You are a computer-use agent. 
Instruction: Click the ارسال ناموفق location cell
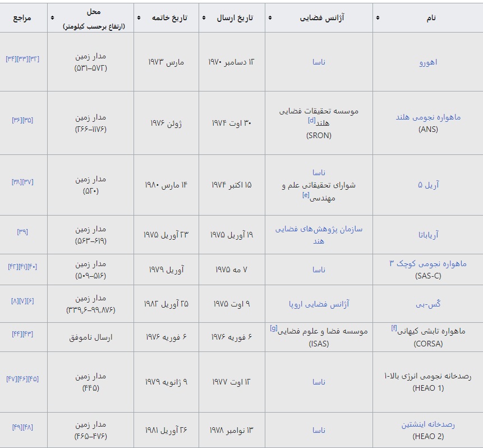(90, 337)
